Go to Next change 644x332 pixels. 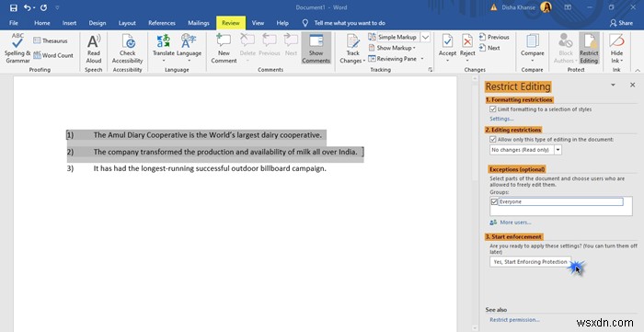coord(489,48)
